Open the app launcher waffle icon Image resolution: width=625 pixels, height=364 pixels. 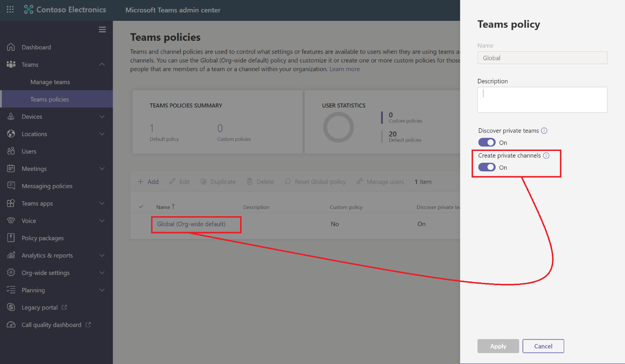10,10
